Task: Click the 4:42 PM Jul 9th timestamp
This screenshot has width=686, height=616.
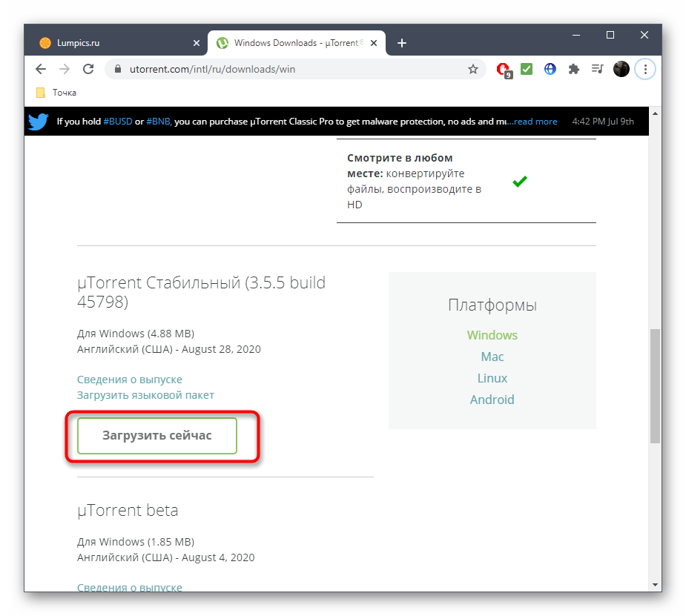Action: click(603, 122)
